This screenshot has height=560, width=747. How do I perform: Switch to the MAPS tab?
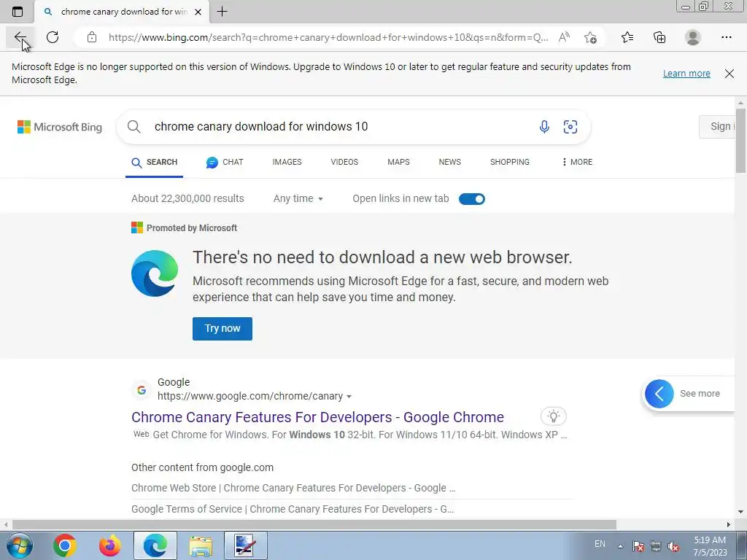pyautogui.click(x=398, y=163)
